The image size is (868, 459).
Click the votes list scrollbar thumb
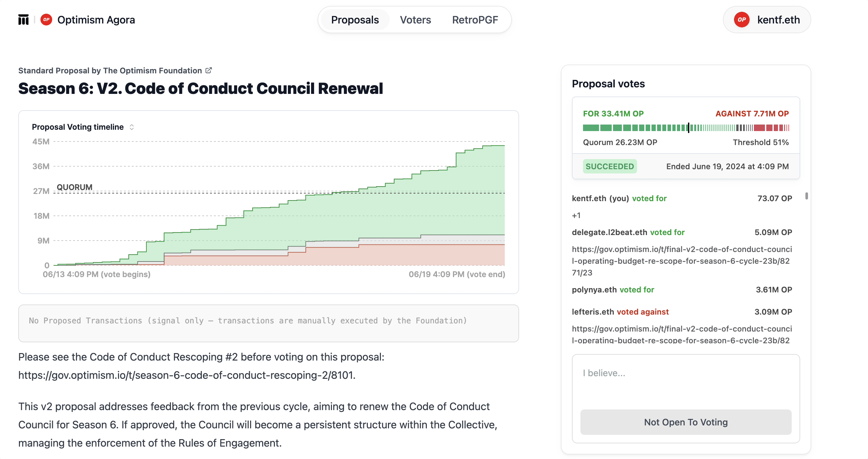click(x=806, y=196)
